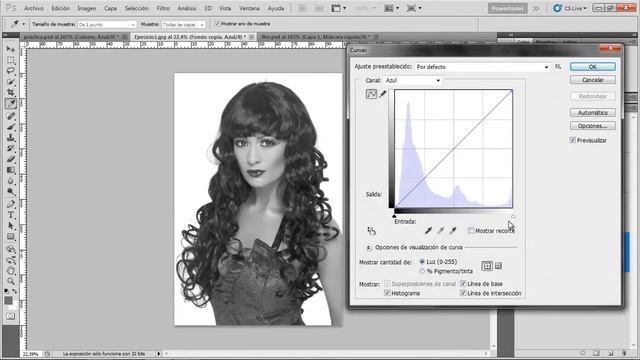
Task: Pick the white point eyedropper in Curves
Action: point(453,231)
